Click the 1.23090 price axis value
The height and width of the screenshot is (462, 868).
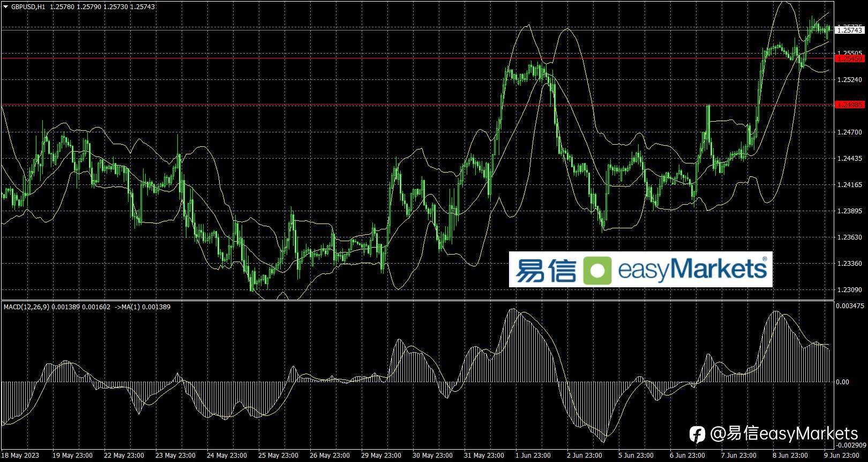pos(850,289)
